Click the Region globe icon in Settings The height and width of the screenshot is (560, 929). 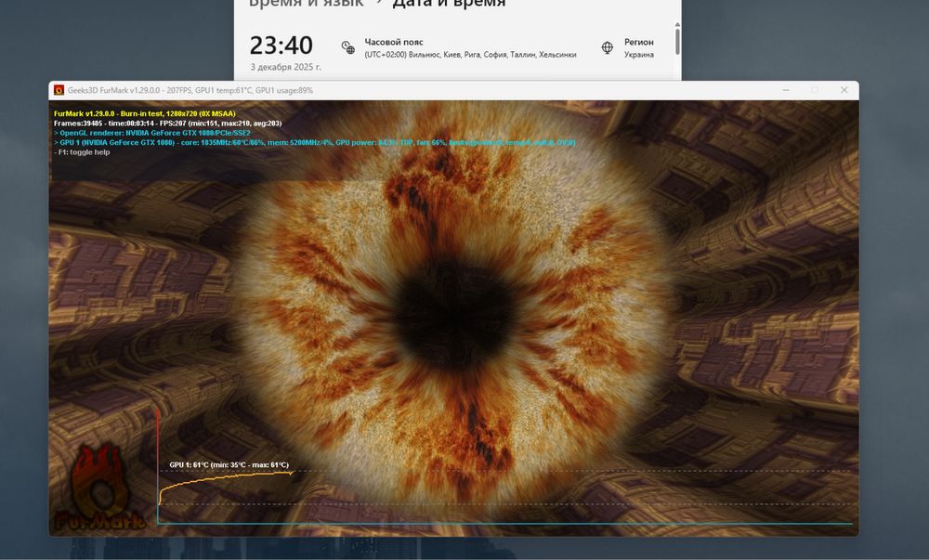click(x=608, y=47)
